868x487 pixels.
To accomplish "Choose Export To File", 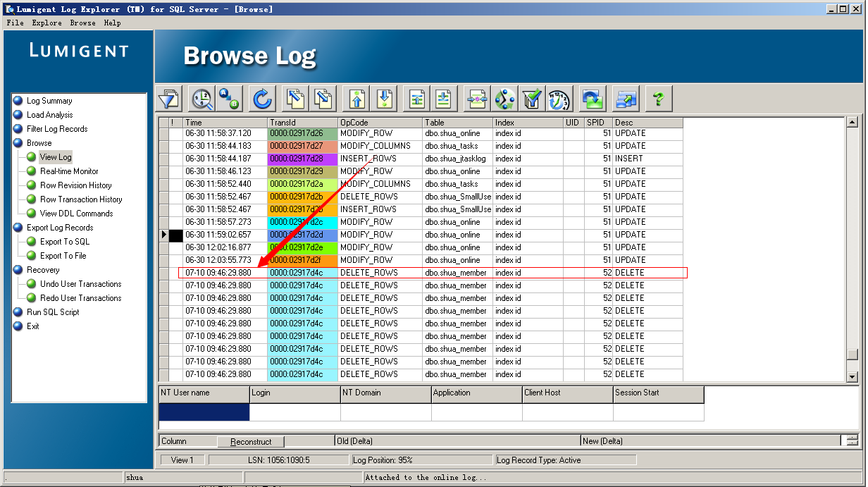I will click(x=63, y=256).
